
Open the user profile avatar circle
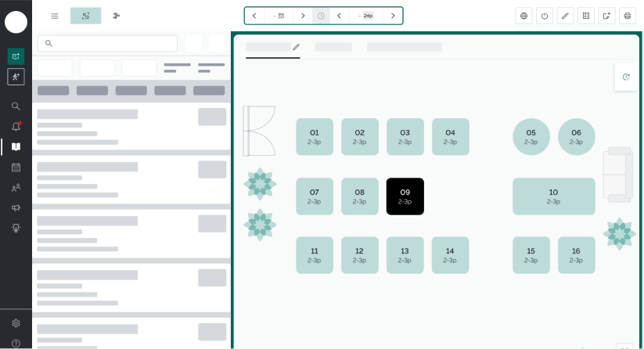(x=16, y=22)
